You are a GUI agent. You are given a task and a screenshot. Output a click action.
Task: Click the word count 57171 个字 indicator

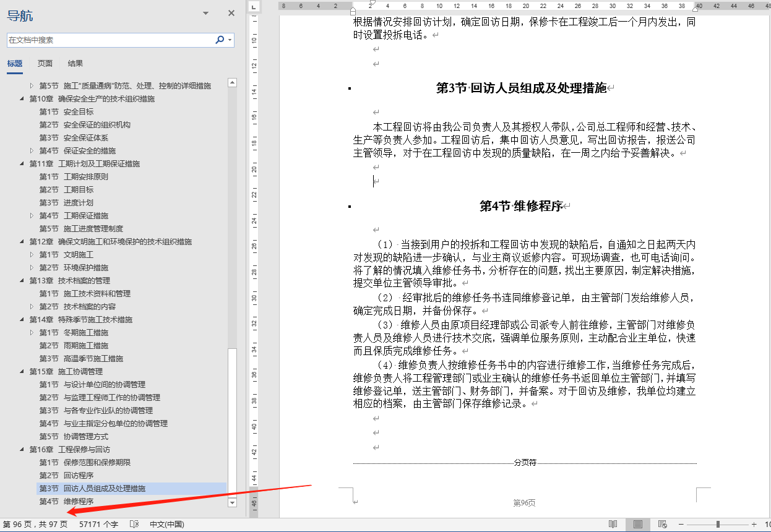pos(98,523)
